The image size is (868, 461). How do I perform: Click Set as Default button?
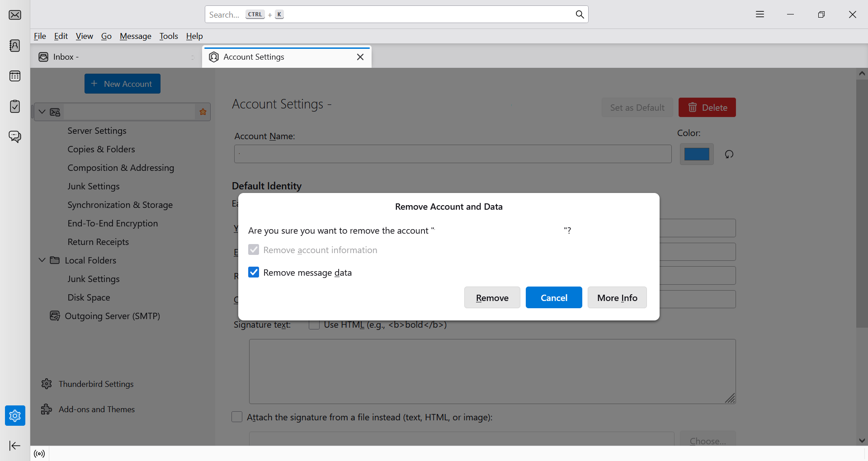pyautogui.click(x=637, y=108)
